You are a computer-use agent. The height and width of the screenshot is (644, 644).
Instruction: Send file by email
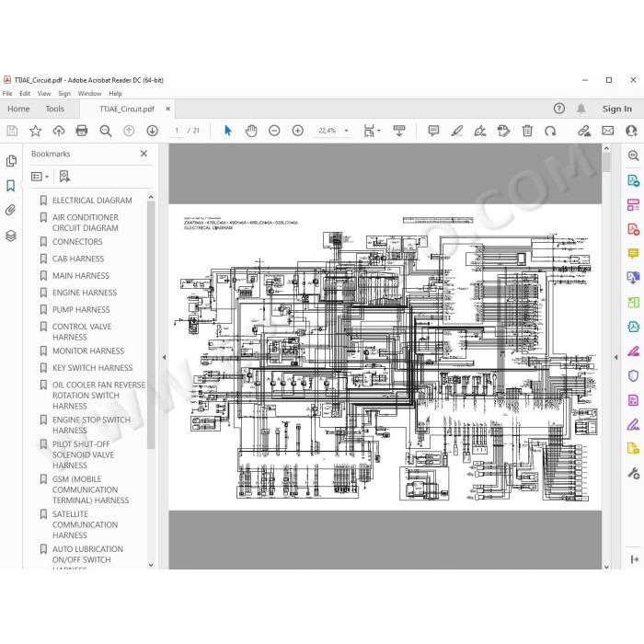click(x=608, y=131)
